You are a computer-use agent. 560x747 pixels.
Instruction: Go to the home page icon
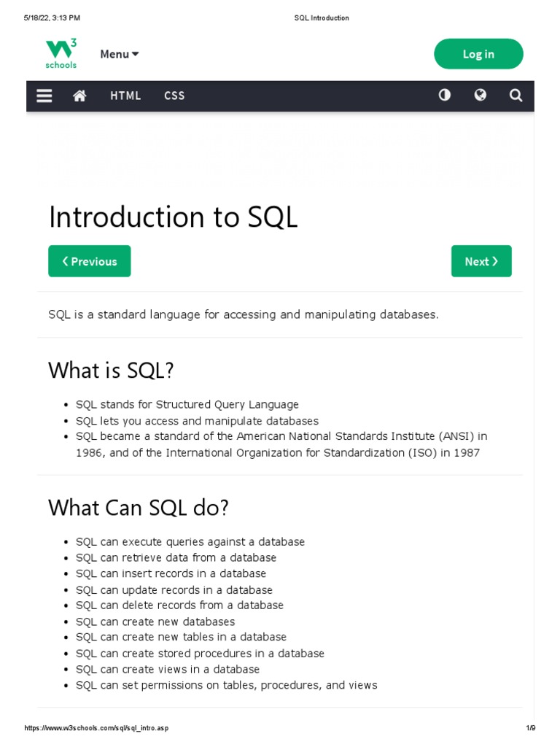click(80, 96)
